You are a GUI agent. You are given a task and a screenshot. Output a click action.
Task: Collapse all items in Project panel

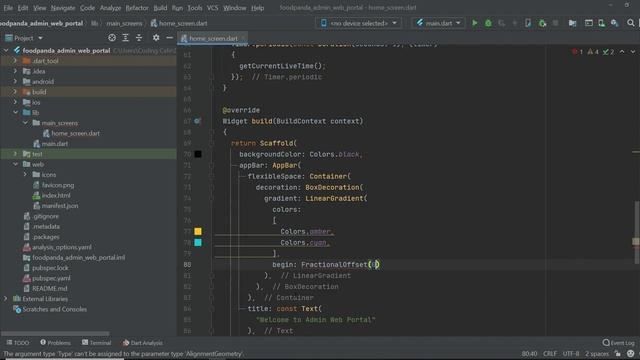139,38
